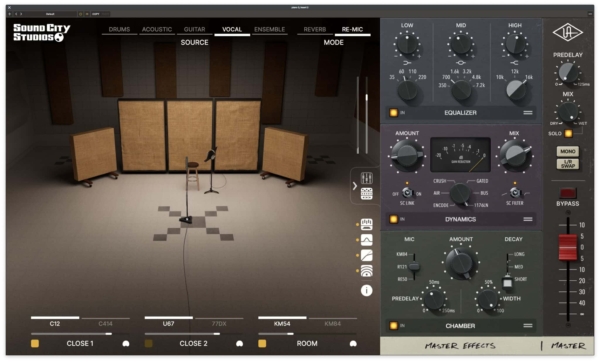
Task: Open the Default preset dropdown
Action: point(50,14)
